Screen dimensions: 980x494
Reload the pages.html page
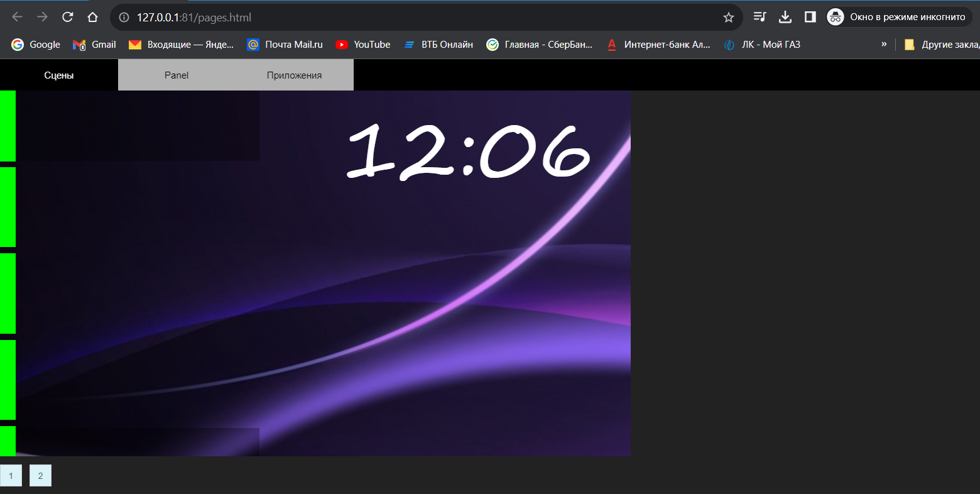(x=67, y=17)
